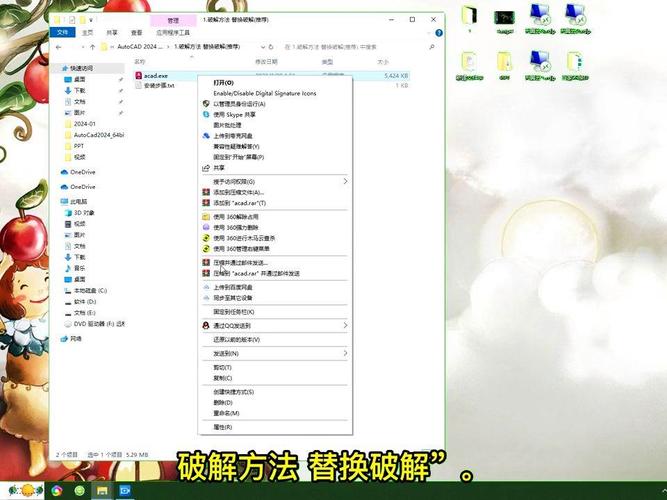Select 还原以前的版本(V) menu entry
Screen dimensions: 667x500
pos(236,340)
